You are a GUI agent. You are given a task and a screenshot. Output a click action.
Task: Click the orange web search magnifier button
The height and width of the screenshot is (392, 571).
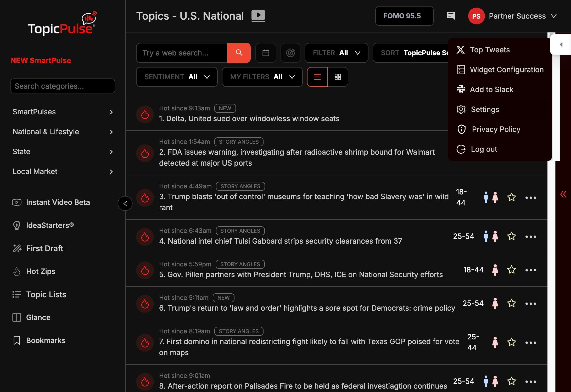tap(239, 53)
